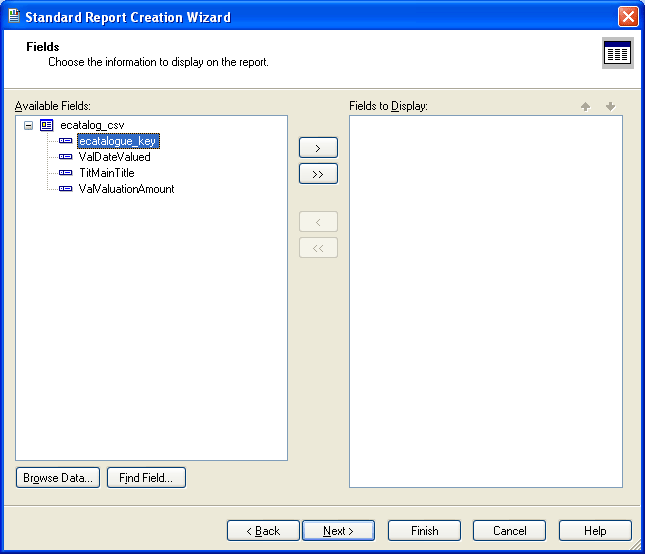Screen dimensions: 645x554
Task: Select the TitMainTitle field
Action: click(106, 173)
